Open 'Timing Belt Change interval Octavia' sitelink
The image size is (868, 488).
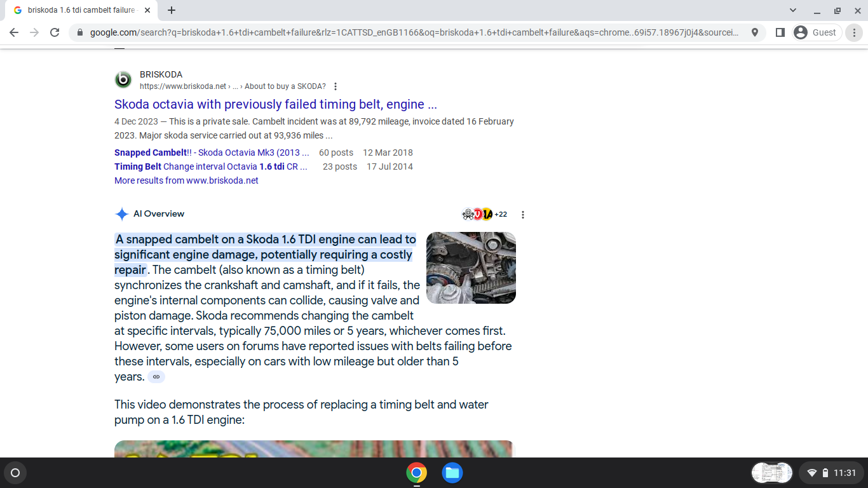(211, 166)
